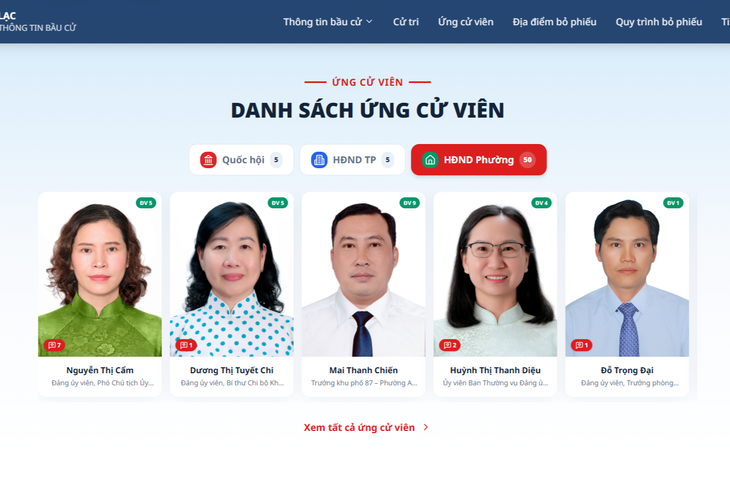Expand the Thông tin bầu cử dropdown menu
The image size is (730, 487).
click(328, 22)
